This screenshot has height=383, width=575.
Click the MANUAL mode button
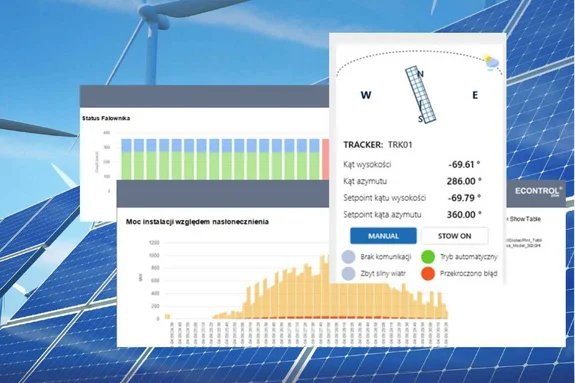point(383,236)
